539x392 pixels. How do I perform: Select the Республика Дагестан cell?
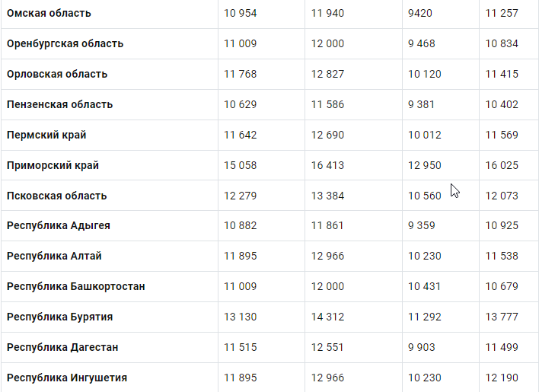click(x=62, y=347)
